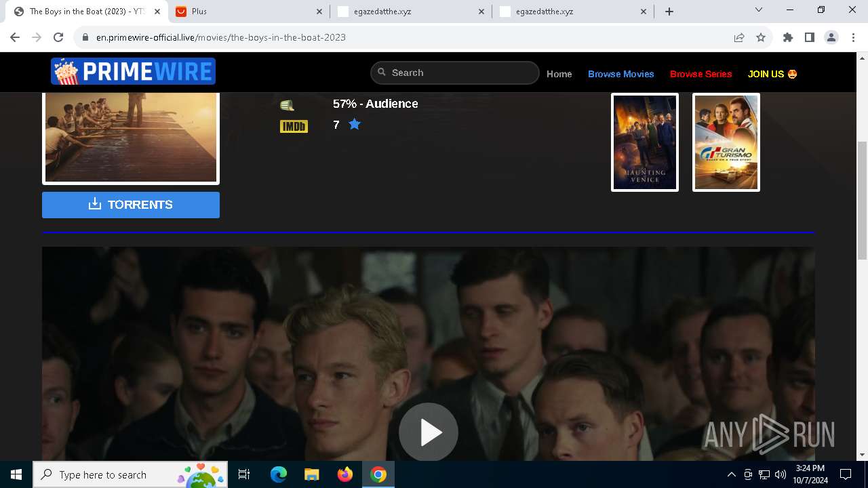The height and width of the screenshot is (488, 868).
Task: Open File Explorer from taskbar
Action: click(x=312, y=474)
